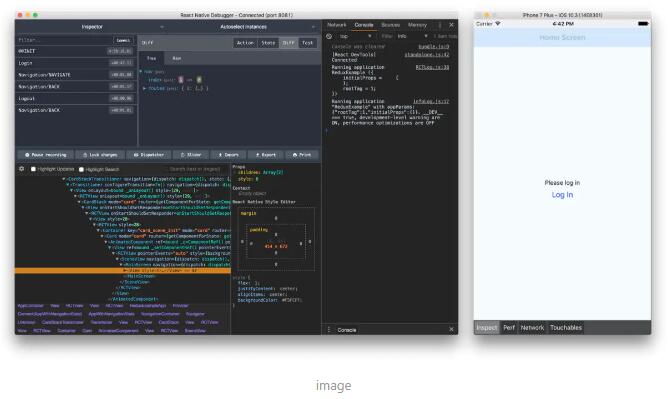The height and width of the screenshot is (399, 671).
Task: Select the Action tab in the Redux inspector
Action: point(245,43)
